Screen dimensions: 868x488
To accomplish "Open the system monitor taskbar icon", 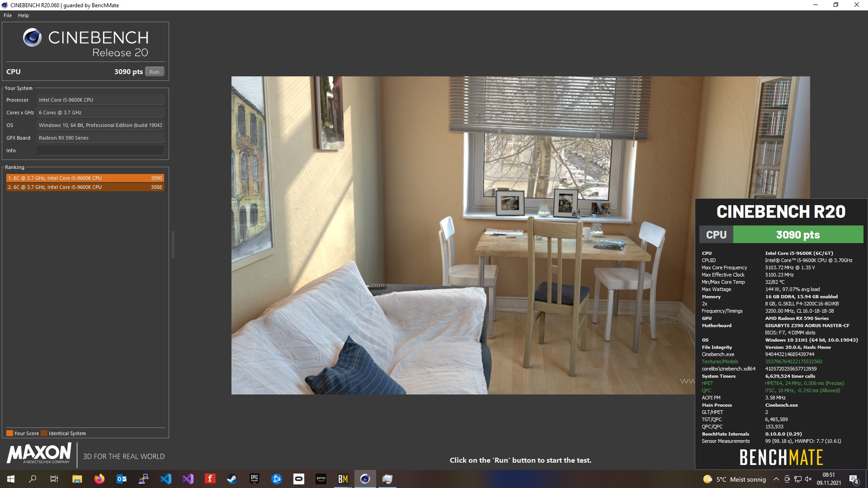I will [387, 479].
